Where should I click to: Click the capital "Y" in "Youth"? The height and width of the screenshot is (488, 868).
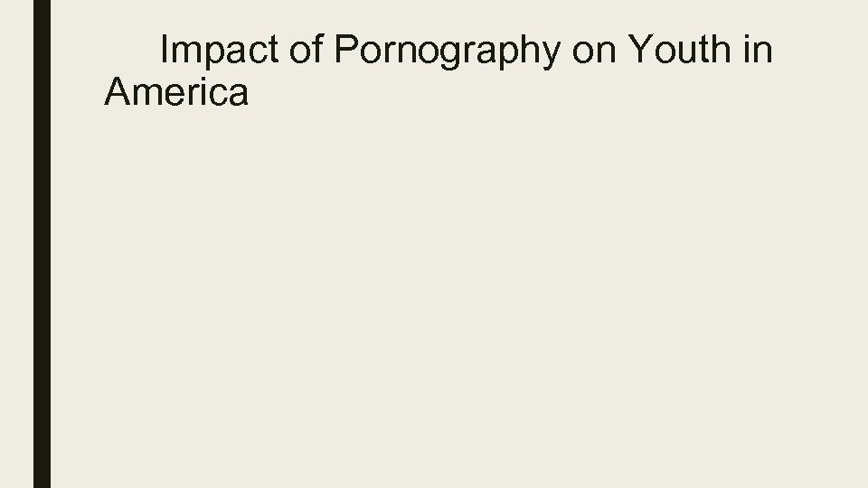click(637, 52)
